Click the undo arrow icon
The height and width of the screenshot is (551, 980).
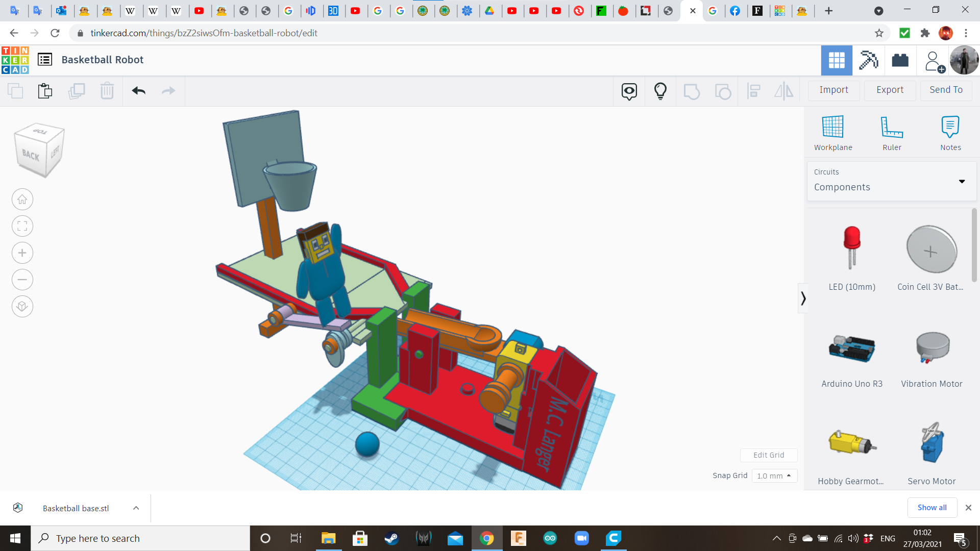pyautogui.click(x=138, y=91)
